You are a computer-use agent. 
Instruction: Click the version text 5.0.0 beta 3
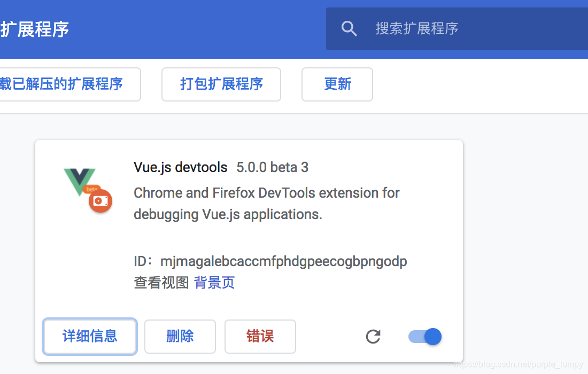(272, 167)
